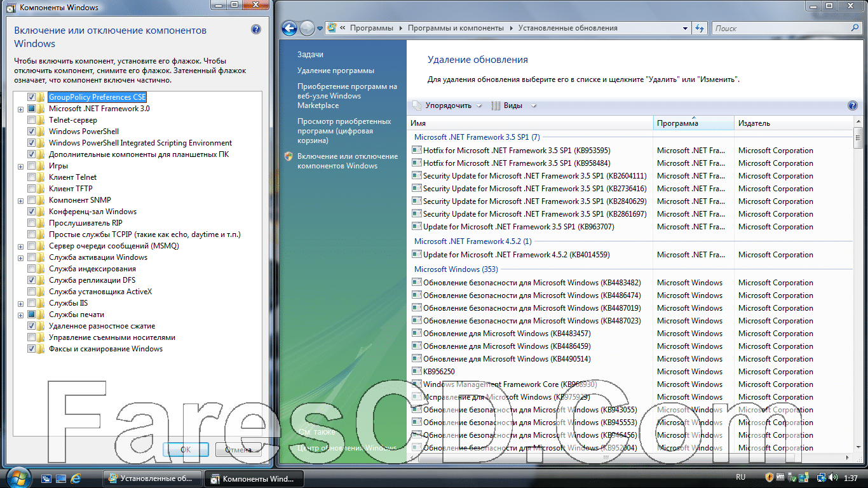Expand Сервер очереди сообщений (MSMQ) node
The width and height of the screenshot is (868, 488).
click(21, 247)
